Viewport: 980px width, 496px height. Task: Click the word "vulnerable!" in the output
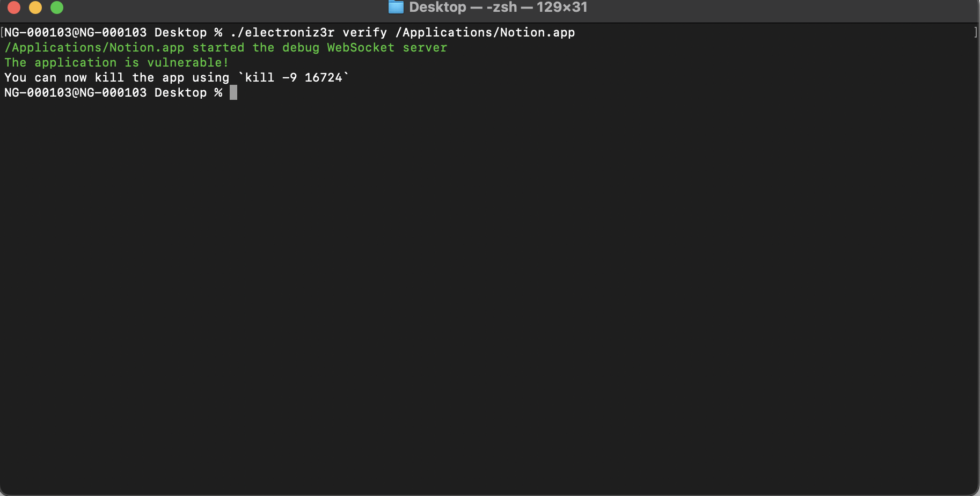[x=188, y=62]
